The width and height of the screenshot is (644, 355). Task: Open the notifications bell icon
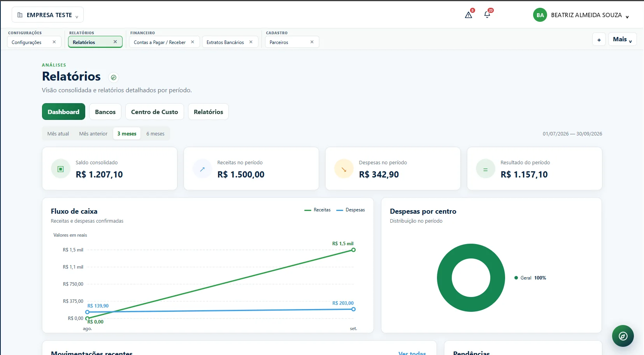pos(487,15)
